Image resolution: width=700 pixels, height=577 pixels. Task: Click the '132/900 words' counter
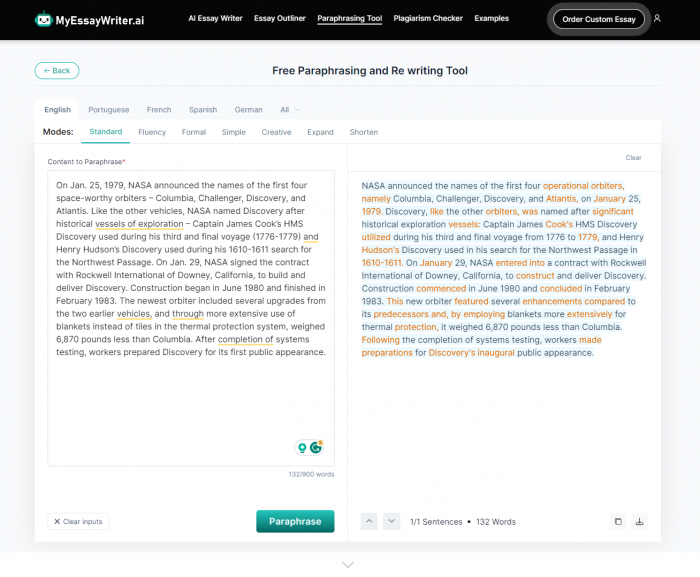coord(312,474)
